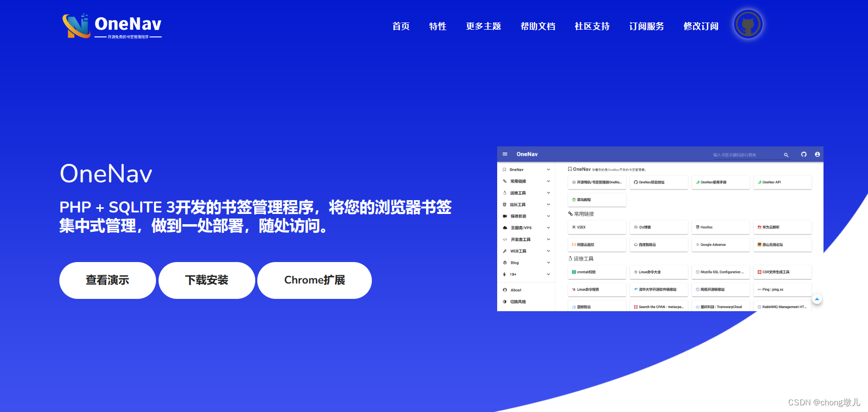Click the green icon on the crontab校验 card

click(x=574, y=272)
